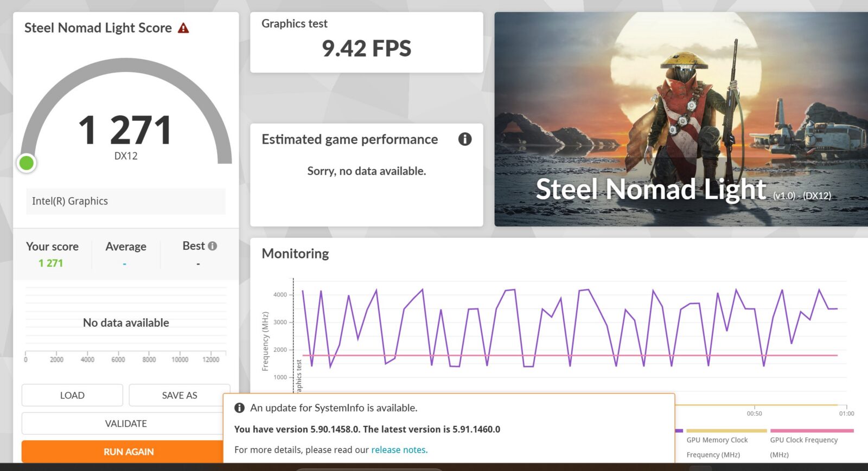Click the VALIDATE button
The image size is (868, 471).
pos(125,423)
